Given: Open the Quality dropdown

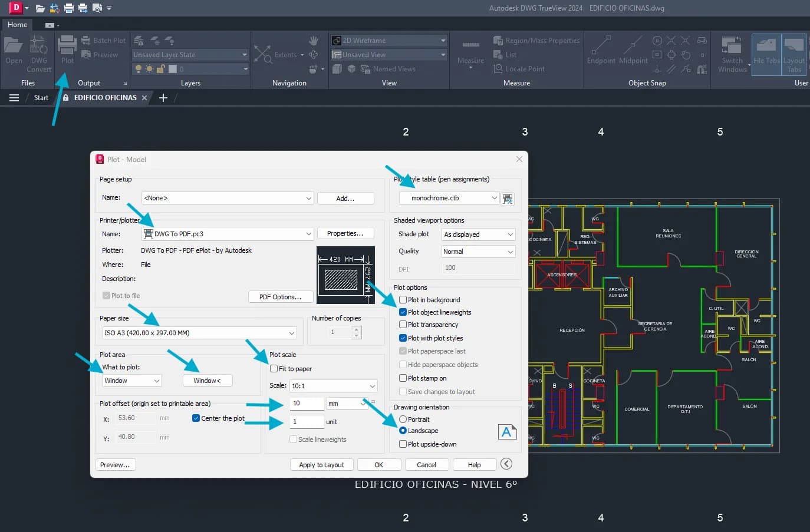Looking at the screenshot, I should [479, 252].
